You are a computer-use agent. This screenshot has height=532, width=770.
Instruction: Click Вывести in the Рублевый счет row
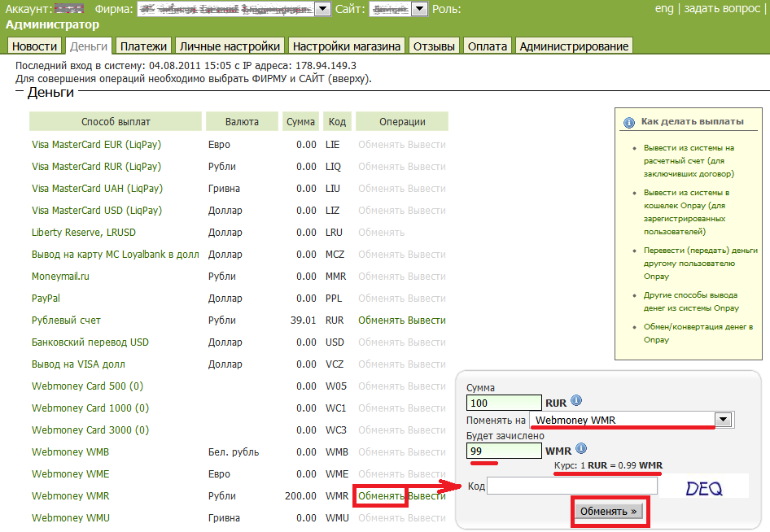pos(427,321)
